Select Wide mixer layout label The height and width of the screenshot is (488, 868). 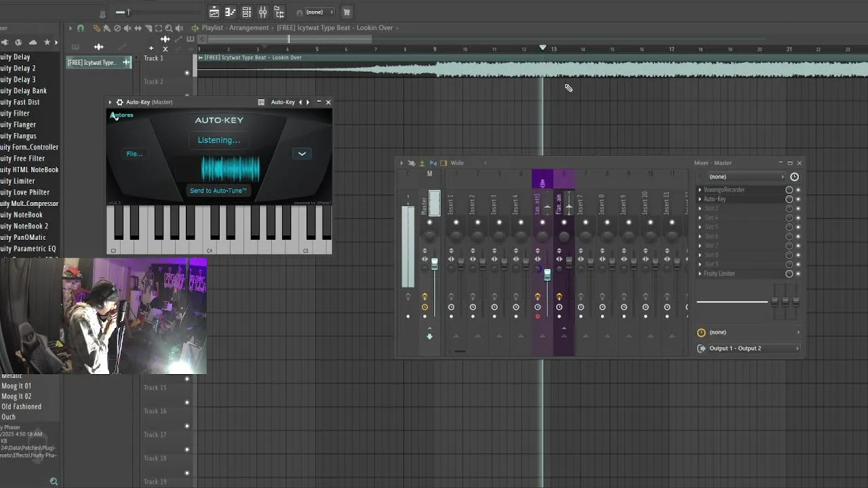(x=457, y=163)
